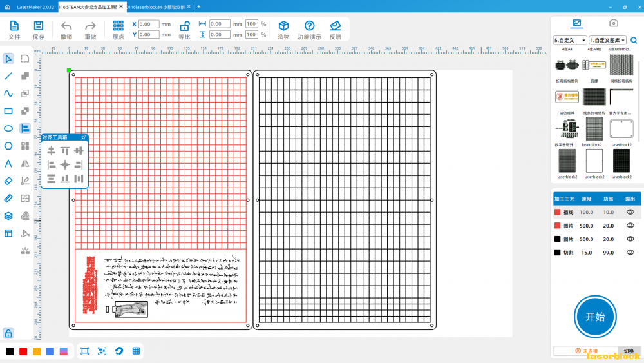Image resolution: width=644 pixels, height=363 pixels.
Task: Click the width mm input field
Action: tap(220, 24)
